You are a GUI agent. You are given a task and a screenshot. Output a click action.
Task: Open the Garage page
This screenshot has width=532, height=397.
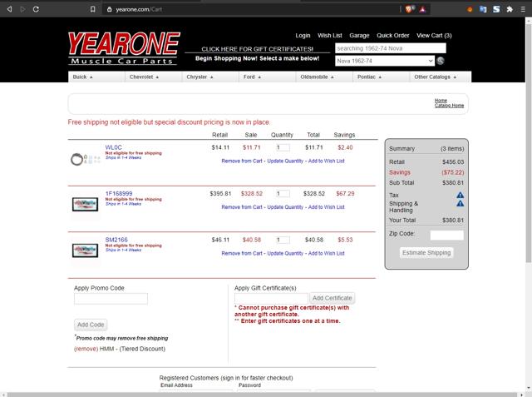359,35
